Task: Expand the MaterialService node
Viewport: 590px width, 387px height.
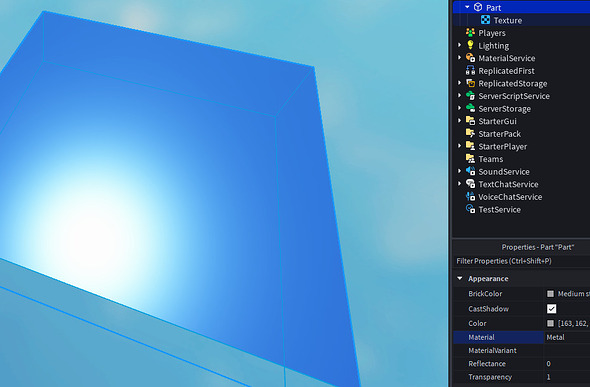Action: 459,58
